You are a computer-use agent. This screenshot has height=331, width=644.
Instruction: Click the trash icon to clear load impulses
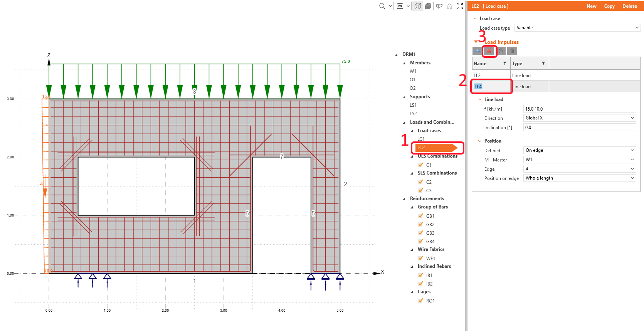(512, 51)
